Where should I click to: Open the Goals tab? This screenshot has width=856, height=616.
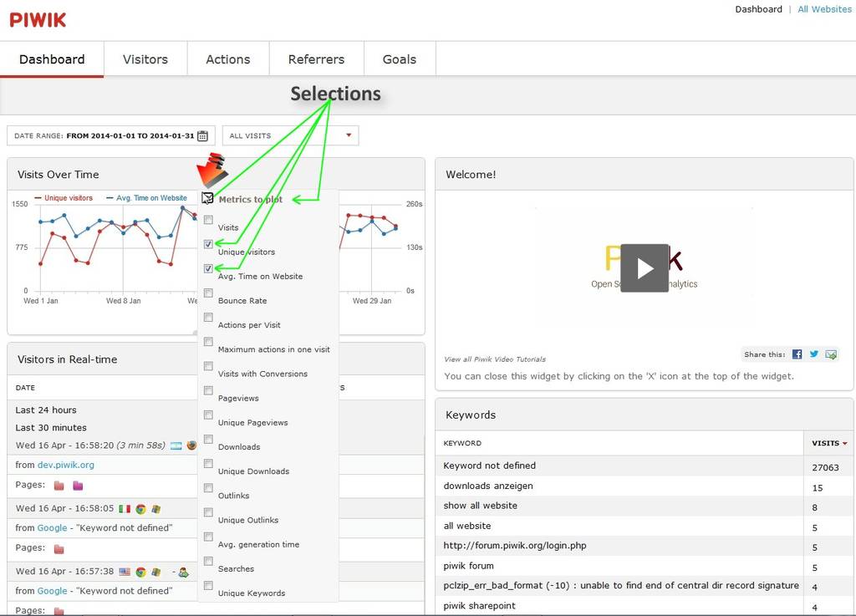click(400, 59)
